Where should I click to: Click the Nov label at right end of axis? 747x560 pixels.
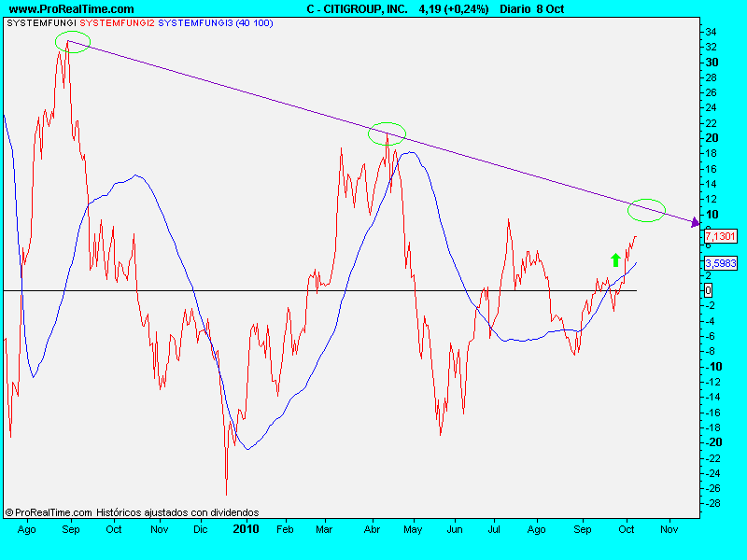(669, 529)
